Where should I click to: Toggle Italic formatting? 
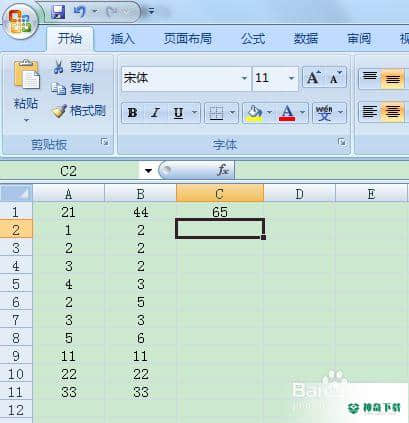pos(155,113)
